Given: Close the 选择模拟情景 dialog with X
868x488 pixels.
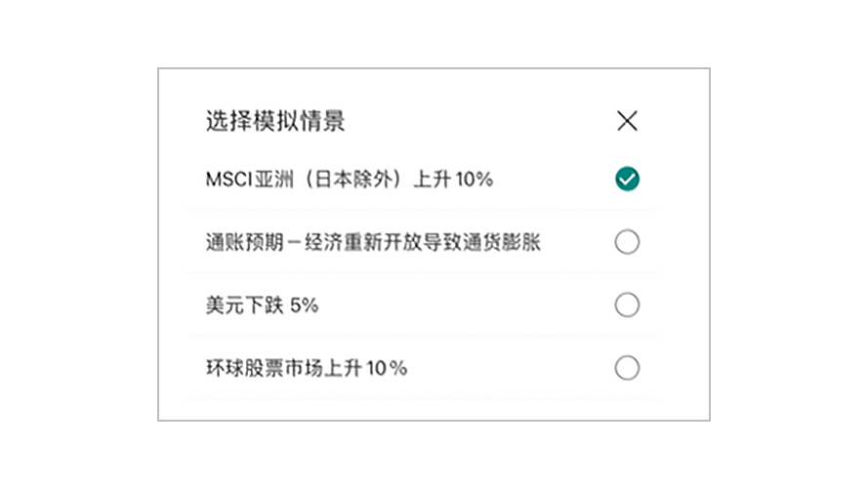Looking at the screenshot, I should pos(627,121).
